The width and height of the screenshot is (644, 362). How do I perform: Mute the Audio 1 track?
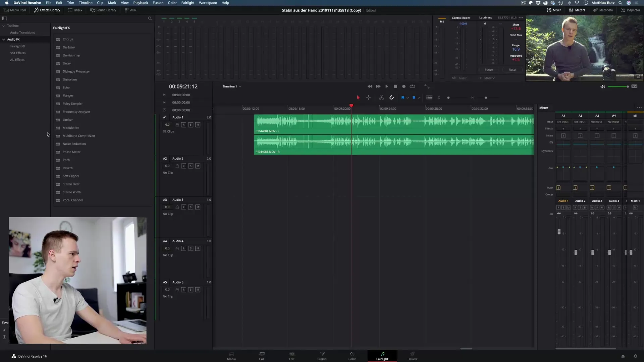tap(198, 125)
